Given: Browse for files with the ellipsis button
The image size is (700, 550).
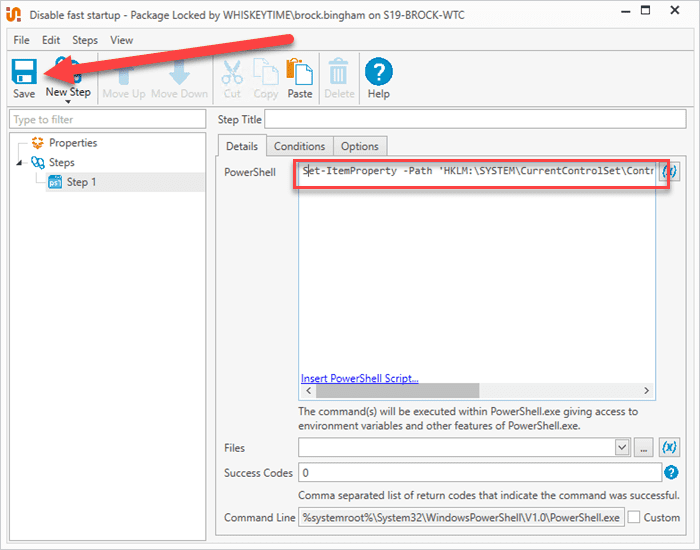Looking at the screenshot, I should (x=643, y=447).
